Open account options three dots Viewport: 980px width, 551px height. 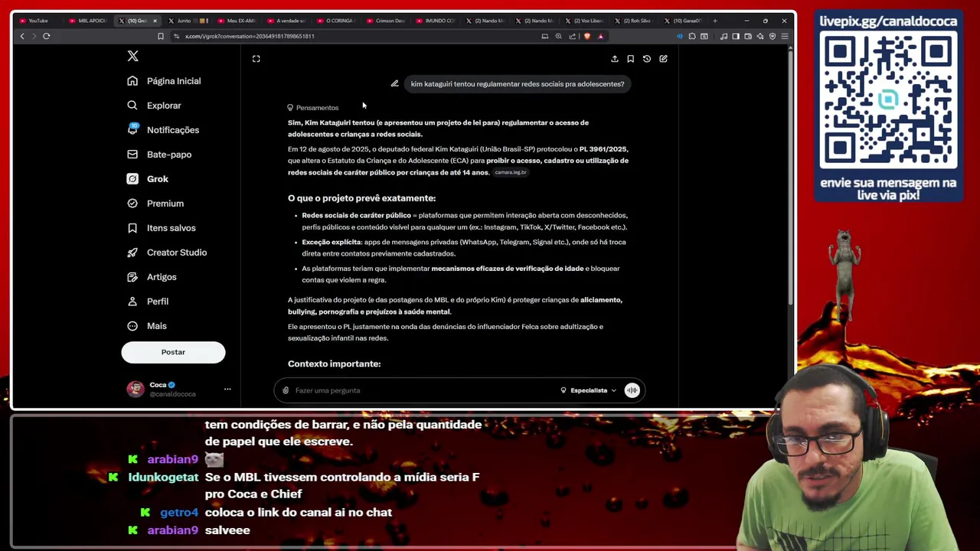pyautogui.click(x=227, y=390)
